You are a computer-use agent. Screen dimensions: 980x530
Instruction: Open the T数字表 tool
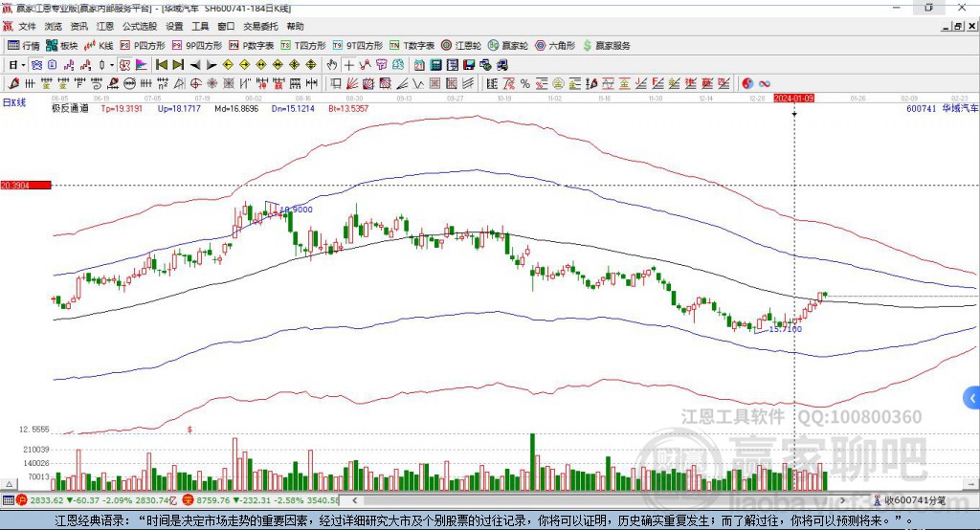tap(412, 46)
